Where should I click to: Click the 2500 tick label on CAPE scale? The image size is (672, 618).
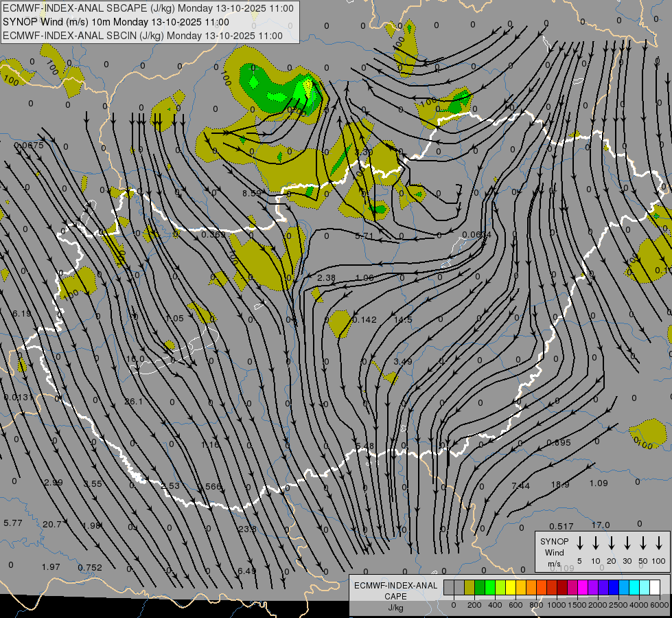pos(618,605)
